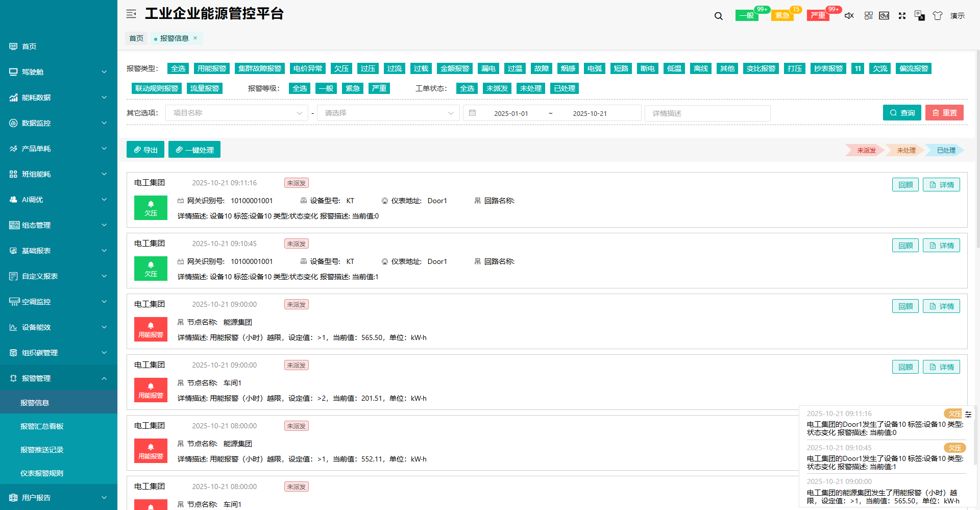
Task: Toggle the 漏电 alarm type filter
Action: [x=488, y=68]
